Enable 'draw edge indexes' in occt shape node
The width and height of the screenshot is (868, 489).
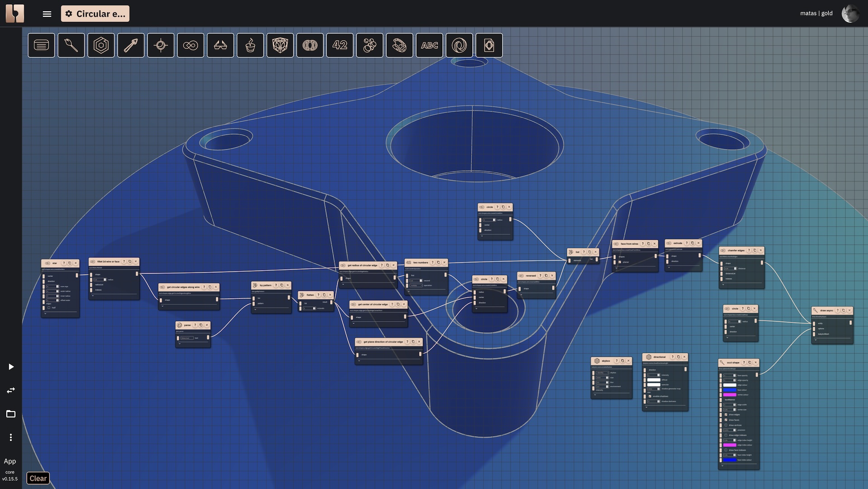click(726, 435)
